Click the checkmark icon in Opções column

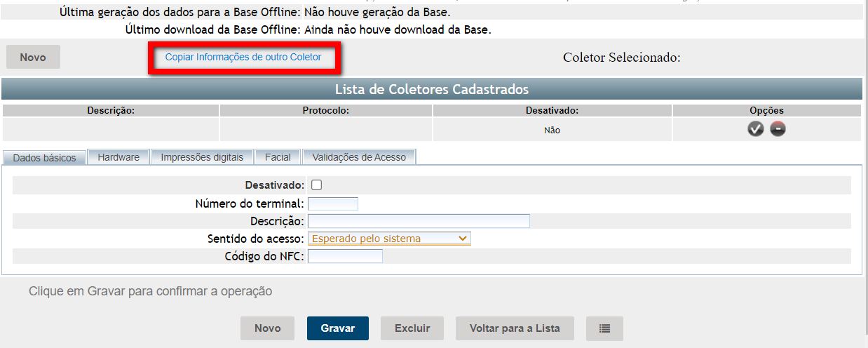[755, 129]
